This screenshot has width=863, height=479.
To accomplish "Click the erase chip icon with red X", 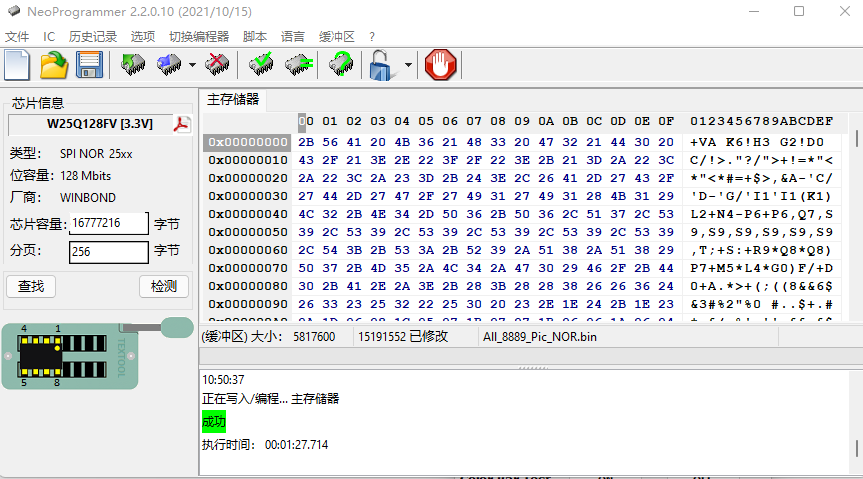I will [216, 65].
